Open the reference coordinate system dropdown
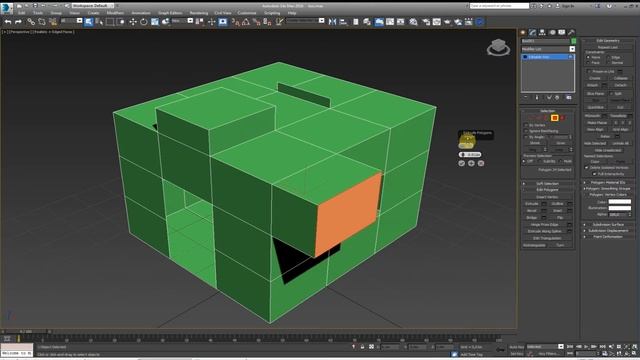Screen dimensions: 640x360 tap(190, 20)
